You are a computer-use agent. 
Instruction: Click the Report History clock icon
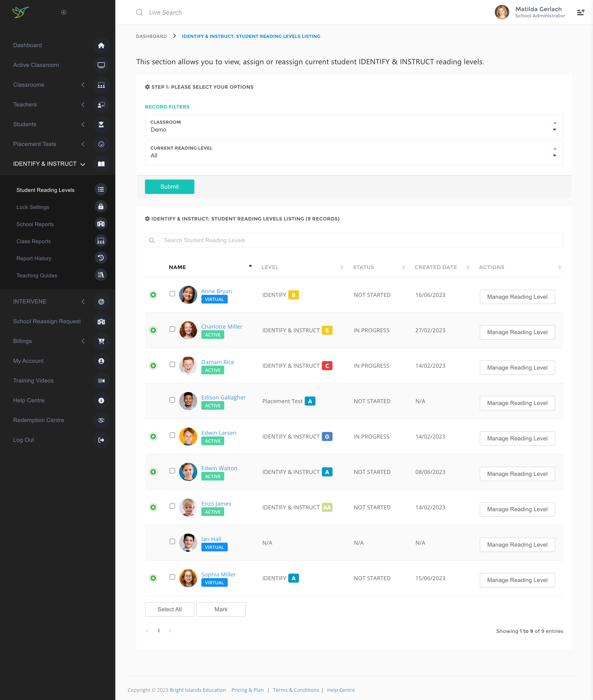(x=100, y=258)
